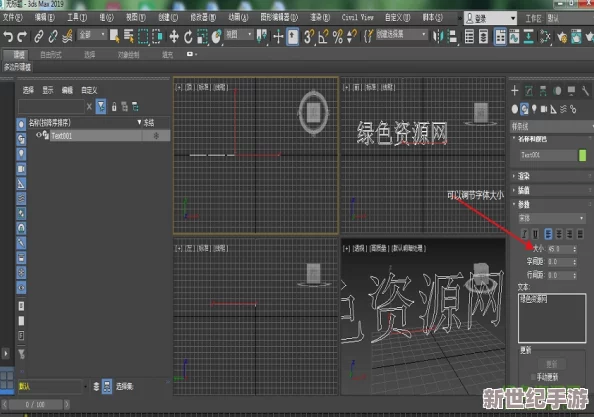Click the Bind to Space Warp icon
The image size is (594, 417).
pos(67,37)
